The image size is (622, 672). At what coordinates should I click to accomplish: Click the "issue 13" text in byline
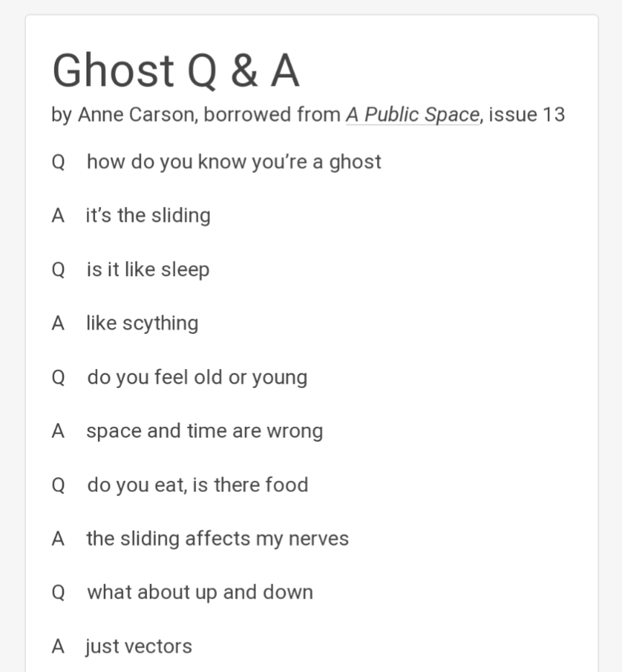[527, 115]
